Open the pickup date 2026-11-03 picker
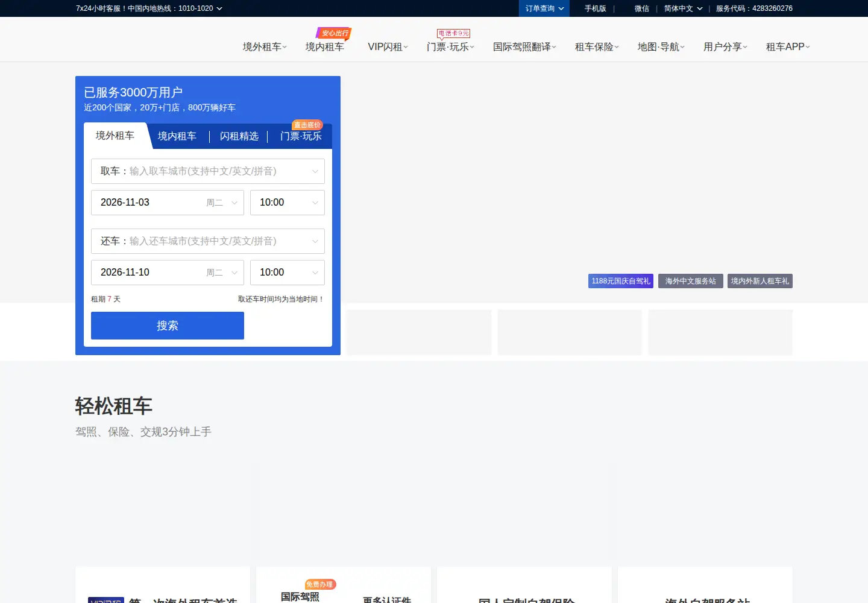 click(168, 203)
